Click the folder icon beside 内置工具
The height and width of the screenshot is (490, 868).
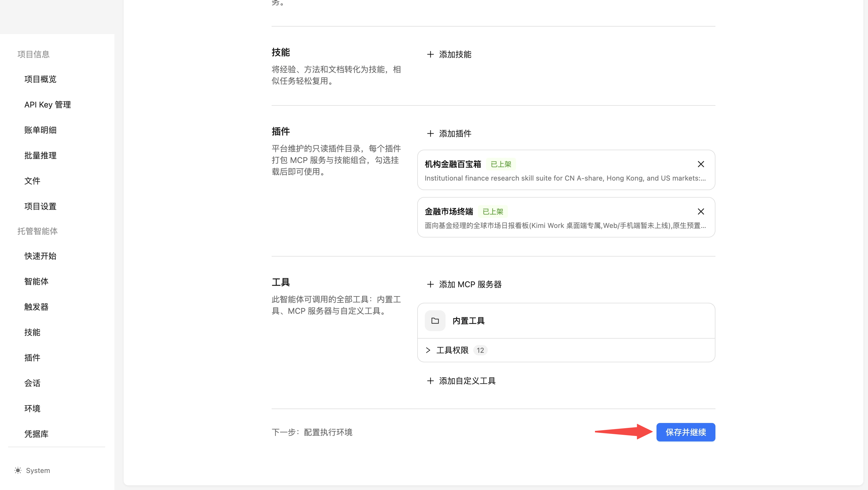point(435,320)
